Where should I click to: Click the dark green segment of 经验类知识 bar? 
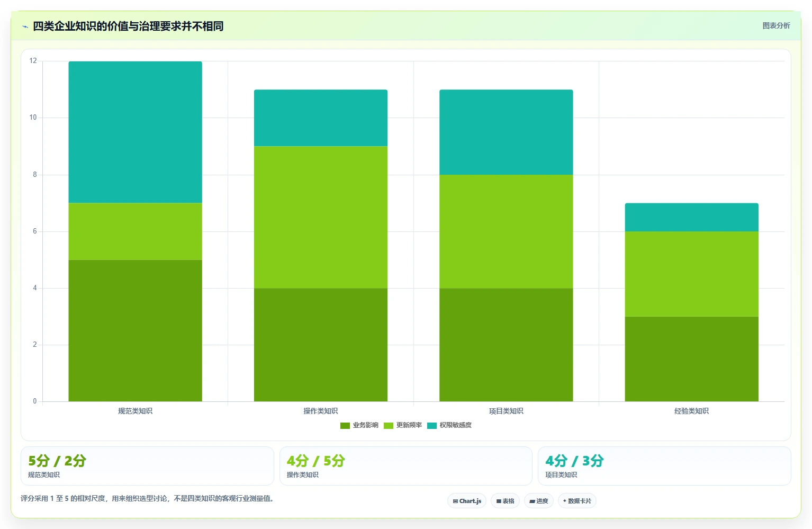click(691, 359)
